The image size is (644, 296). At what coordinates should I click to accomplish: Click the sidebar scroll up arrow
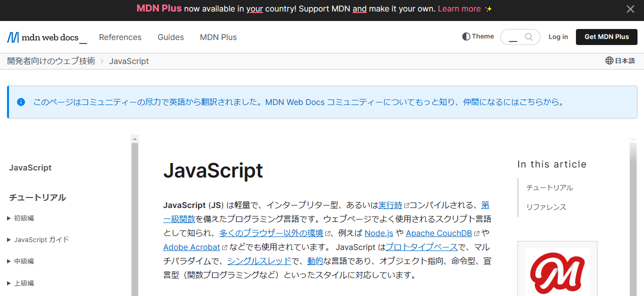(x=135, y=138)
